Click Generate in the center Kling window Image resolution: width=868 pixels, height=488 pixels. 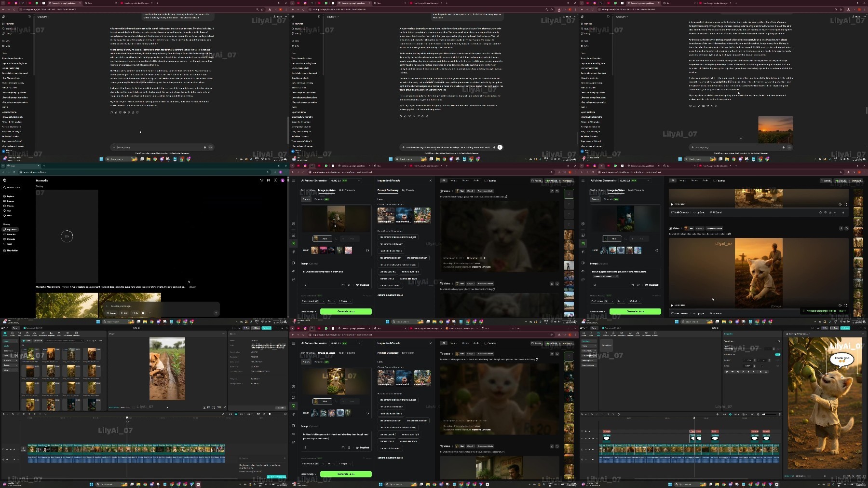coord(346,311)
